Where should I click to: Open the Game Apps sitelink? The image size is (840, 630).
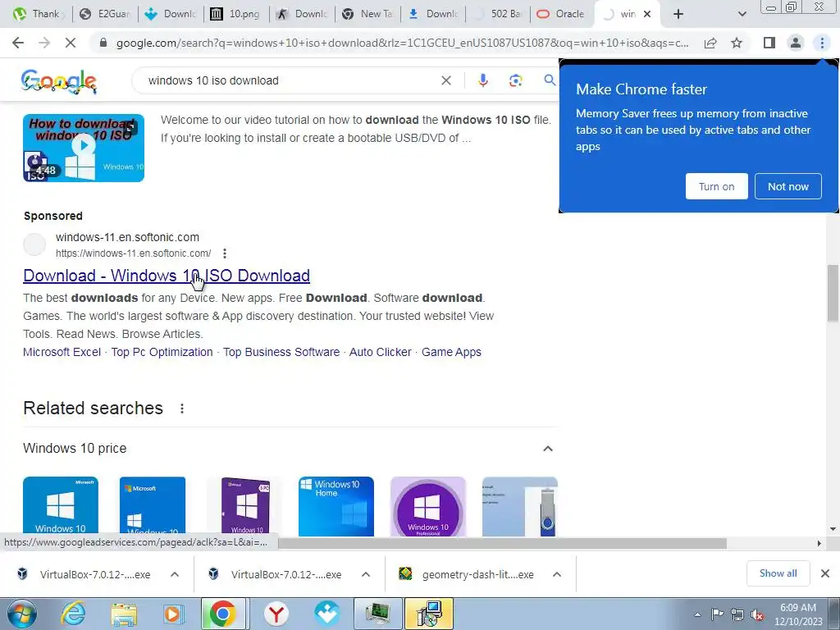(451, 352)
